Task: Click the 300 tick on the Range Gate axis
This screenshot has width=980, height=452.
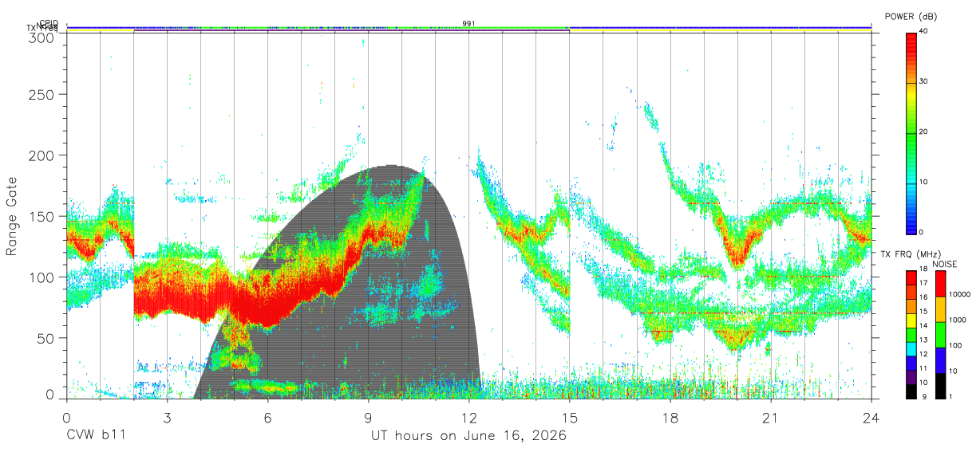Action: (x=43, y=37)
